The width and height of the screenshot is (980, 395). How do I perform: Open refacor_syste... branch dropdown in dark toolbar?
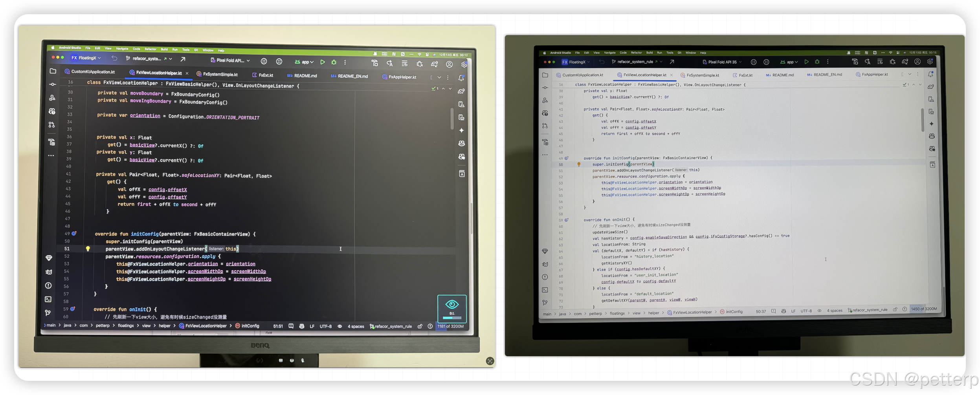(x=149, y=59)
